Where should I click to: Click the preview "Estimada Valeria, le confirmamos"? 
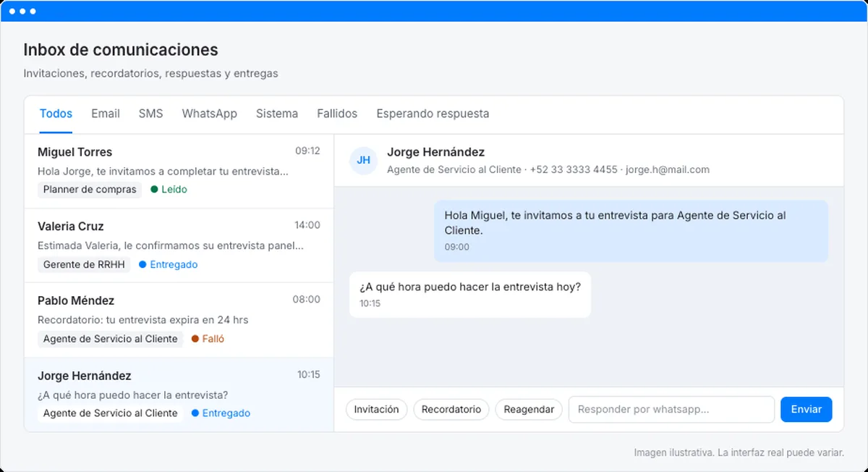pyautogui.click(x=170, y=245)
